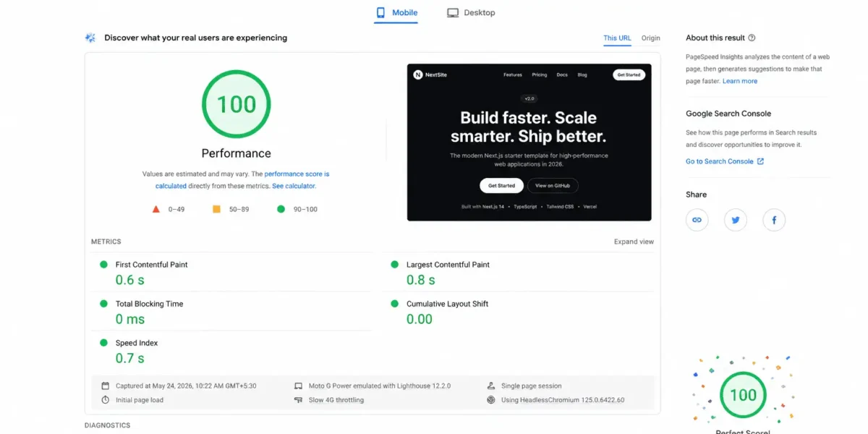Click the 0.7 s metric value
This screenshot has width=868, height=434.
[x=129, y=358]
